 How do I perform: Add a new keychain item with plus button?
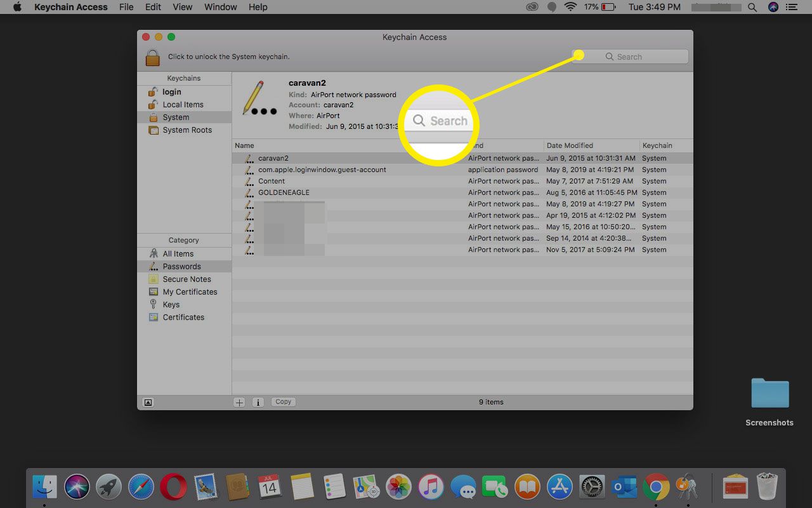pyautogui.click(x=239, y=402)
